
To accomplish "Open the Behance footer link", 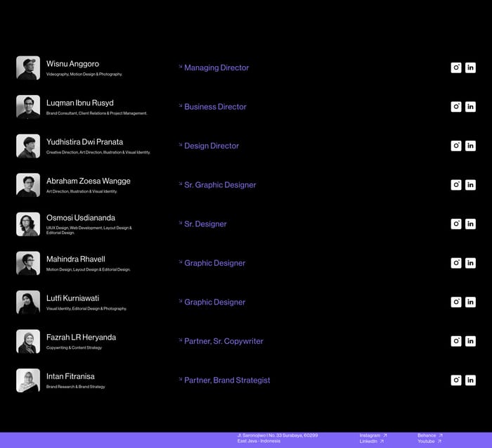I will tap(429, 435).
